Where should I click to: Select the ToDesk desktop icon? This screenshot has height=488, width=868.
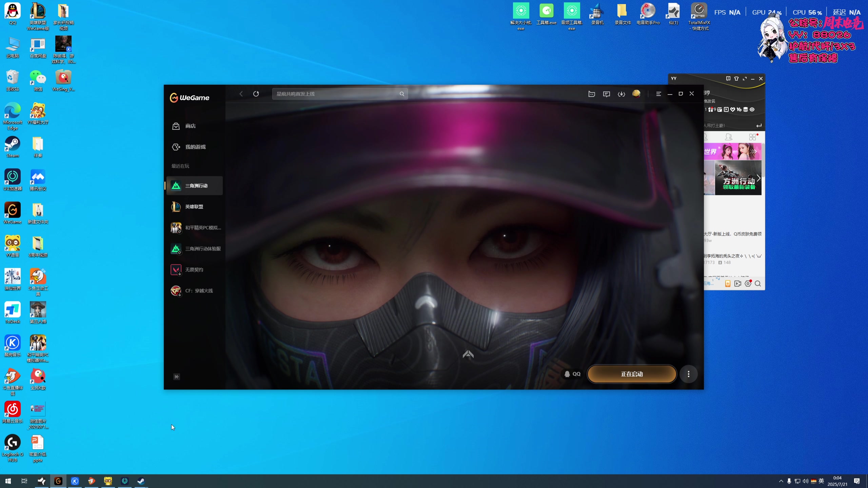tap(13, 313)
